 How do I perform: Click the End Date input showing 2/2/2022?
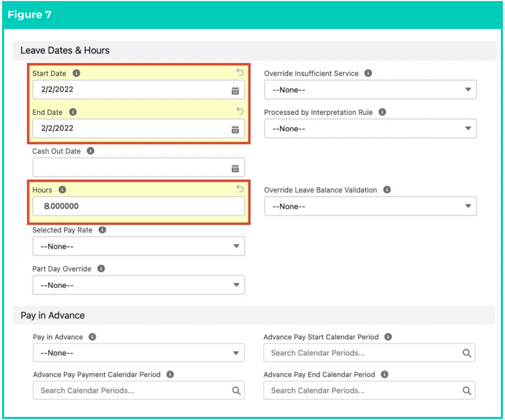pos(139,128)
